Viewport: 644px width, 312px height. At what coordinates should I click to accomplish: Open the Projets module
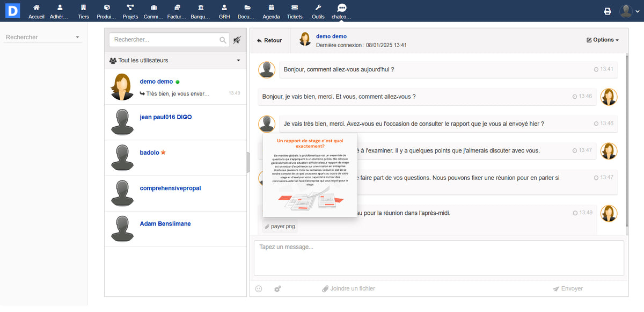click(130, 11)
